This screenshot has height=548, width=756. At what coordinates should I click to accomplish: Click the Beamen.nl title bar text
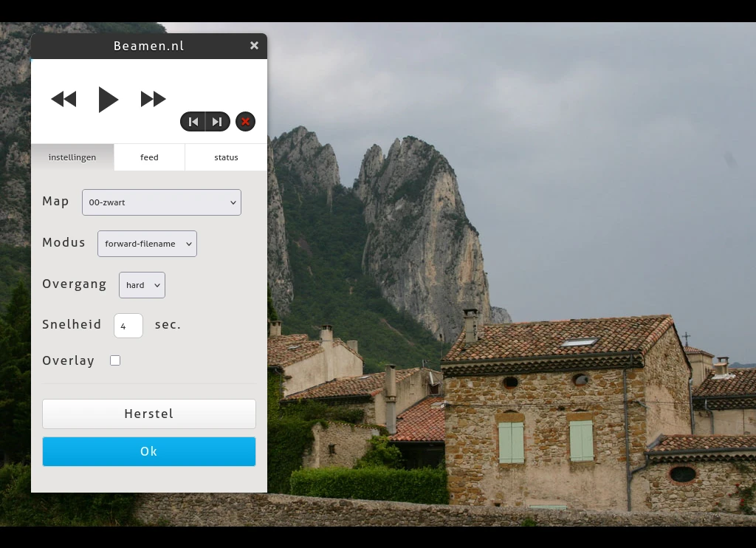tap(148, 46)
